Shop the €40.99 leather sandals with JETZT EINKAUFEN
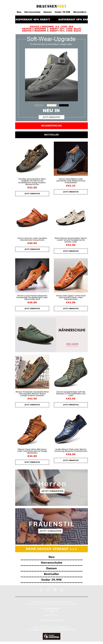 (x=32, y=249)
